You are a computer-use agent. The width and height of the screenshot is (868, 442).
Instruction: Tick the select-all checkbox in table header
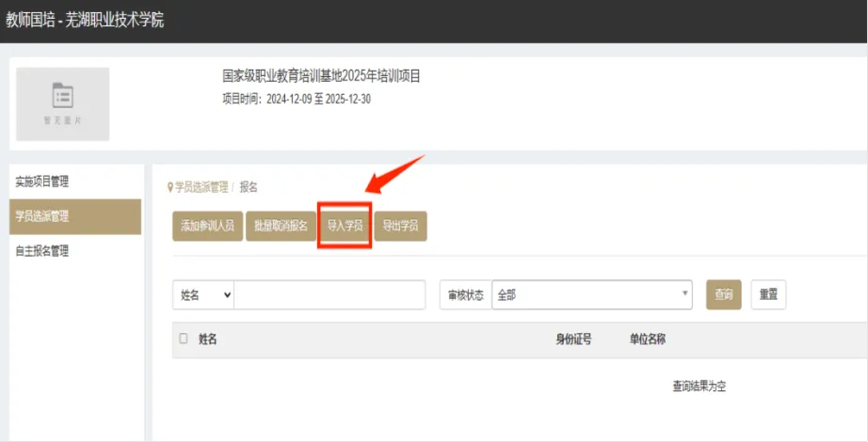pos(184,339)
